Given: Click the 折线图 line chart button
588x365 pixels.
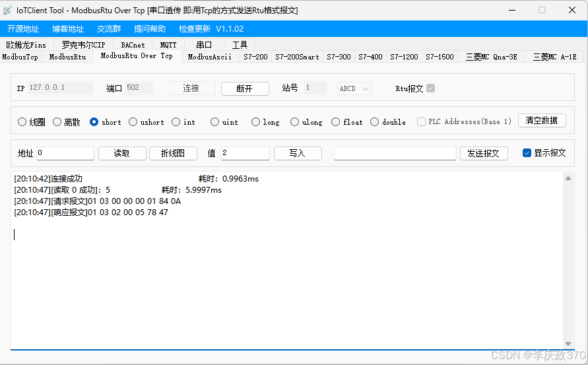Looking at the screenshot, I should click(x=173, y=153).
